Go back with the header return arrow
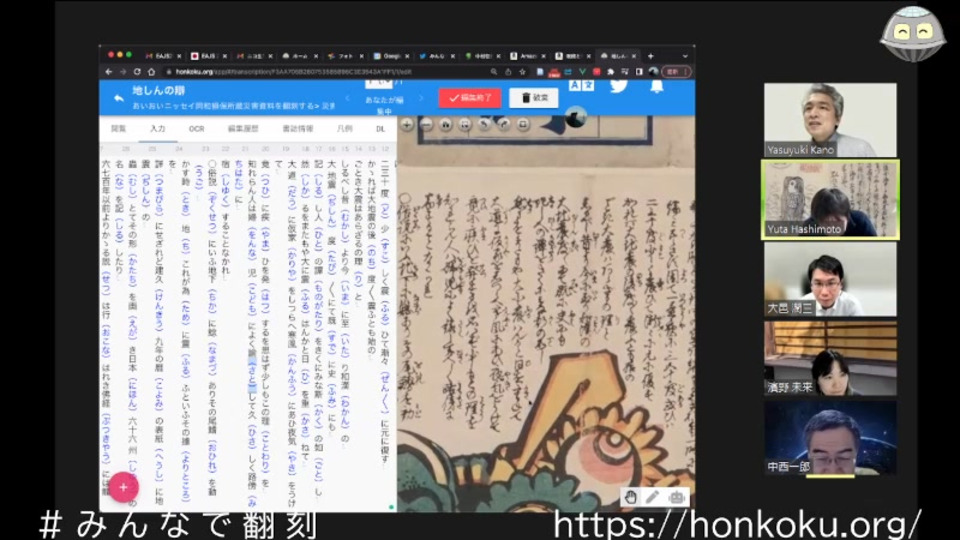The width and height of the screenshot is (960, 540). 118,98
